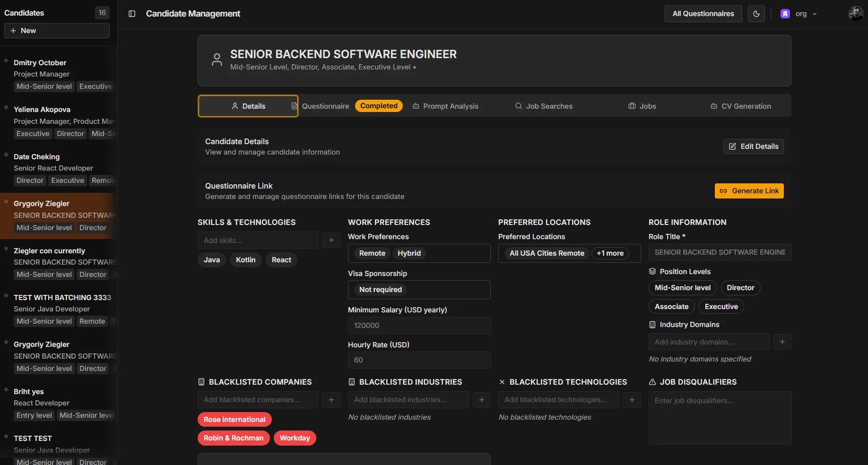This screenshot has width=868, height=465.
Task: Switch to the Prompt Analysis tab
Action: coord(445,106)
